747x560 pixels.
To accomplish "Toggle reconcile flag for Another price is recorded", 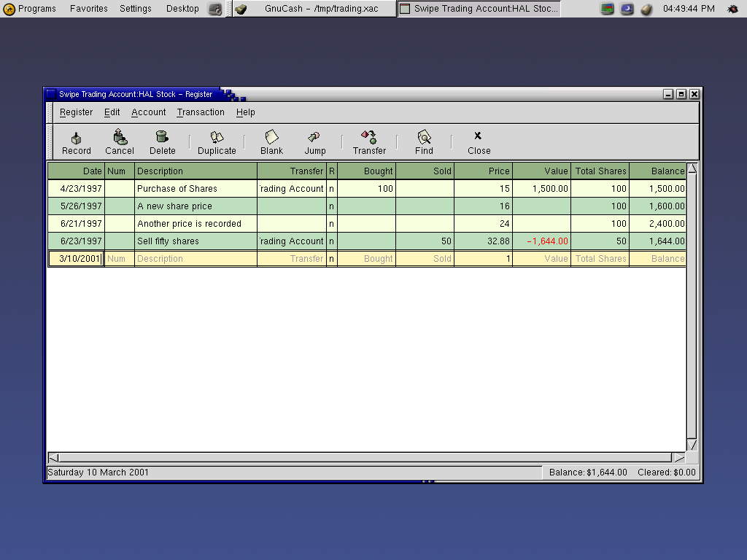I will point(332,224).
